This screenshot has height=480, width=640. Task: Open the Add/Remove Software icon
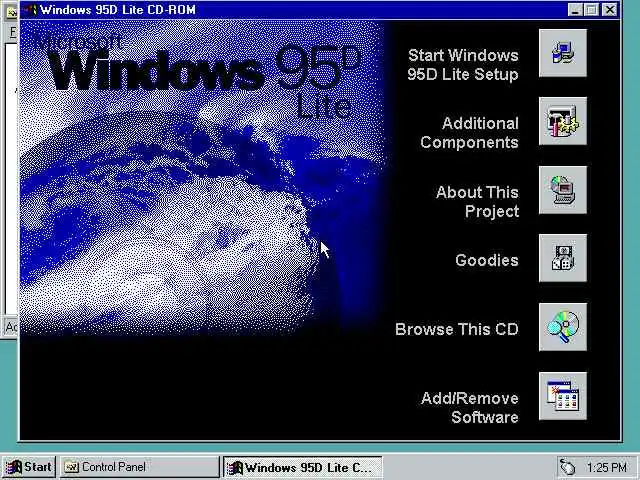563,396
